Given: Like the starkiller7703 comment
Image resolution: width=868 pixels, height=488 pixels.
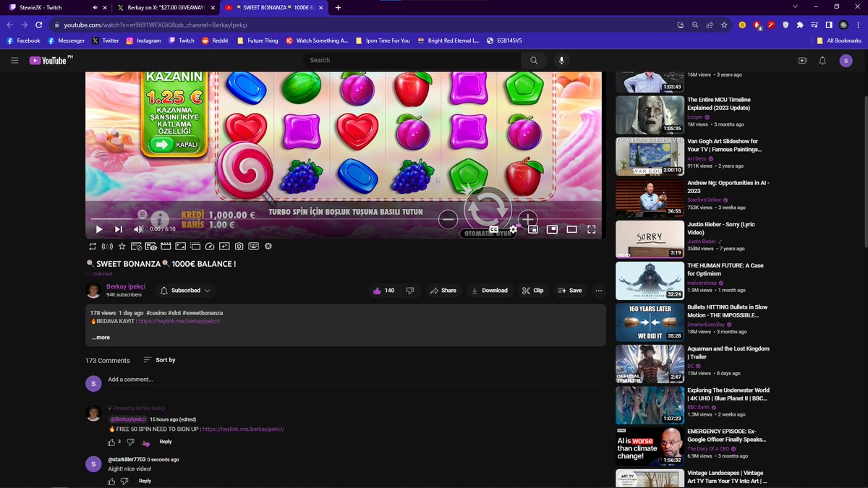Looking at the screenshot, I should pos(111,481).
